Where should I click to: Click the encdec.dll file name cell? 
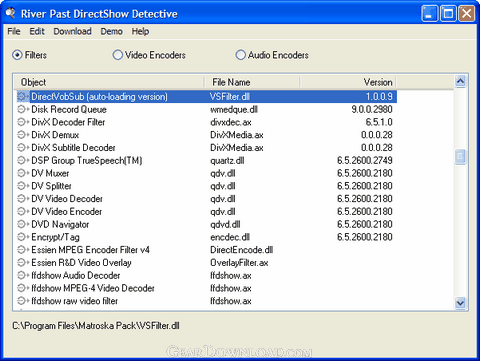[x=230, y=237]
